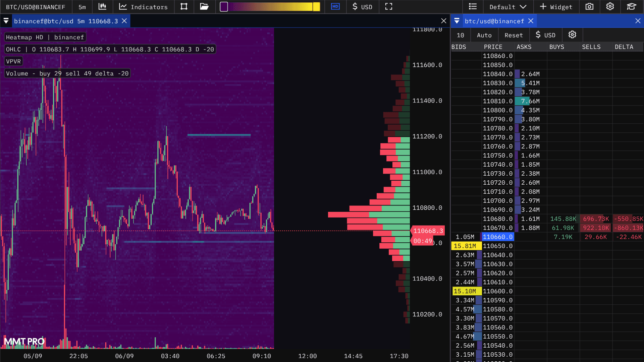The width and height of the screenshot is (644, 362).
Task: Click the heatmap color gradient bar
Action: 270,7
